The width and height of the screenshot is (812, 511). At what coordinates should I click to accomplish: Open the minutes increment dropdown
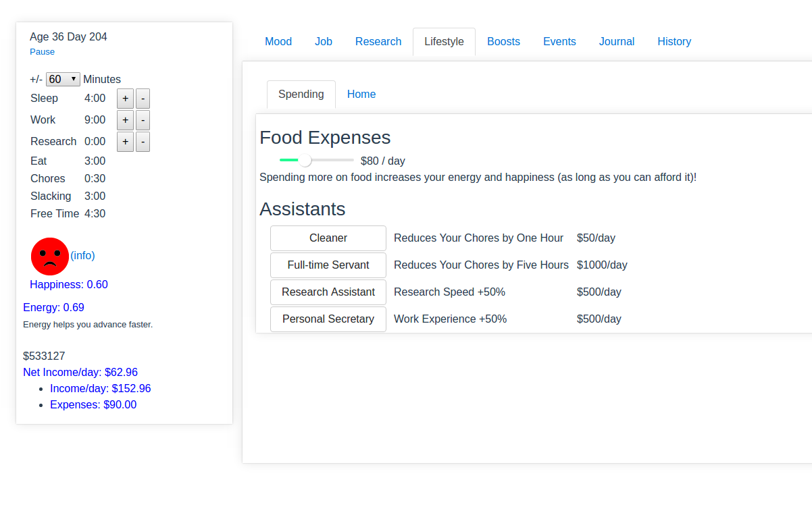[x=63, y=79]
